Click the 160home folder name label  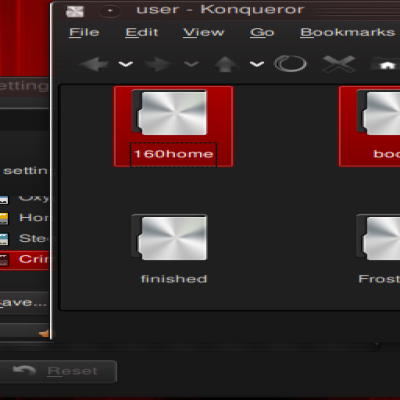click(x=173, y=154)
